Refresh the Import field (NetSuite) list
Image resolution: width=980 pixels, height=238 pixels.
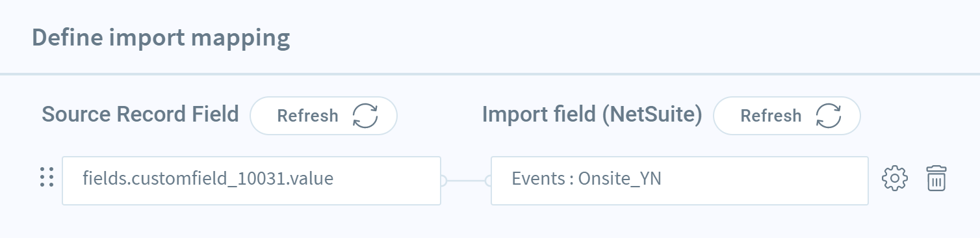(x=787, y=116)
